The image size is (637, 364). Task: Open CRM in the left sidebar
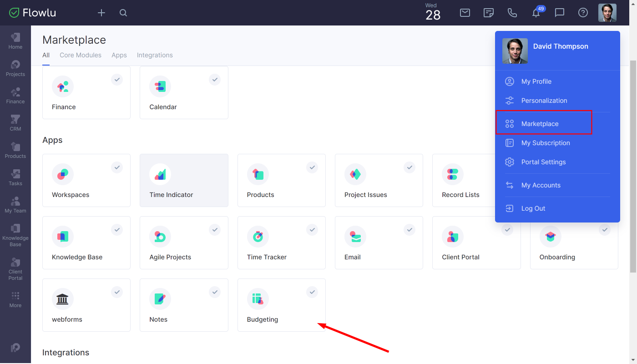15,123
